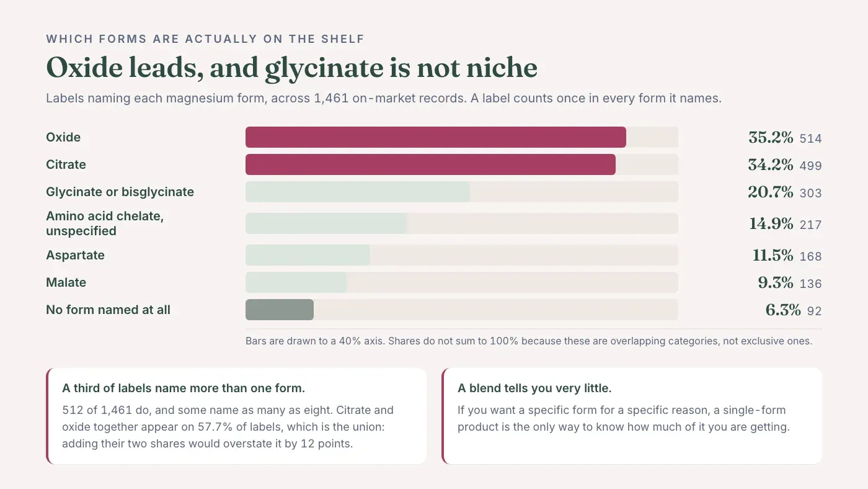
Task: Select the 20.7% glycinate percentage
Action: coord(771,192)
